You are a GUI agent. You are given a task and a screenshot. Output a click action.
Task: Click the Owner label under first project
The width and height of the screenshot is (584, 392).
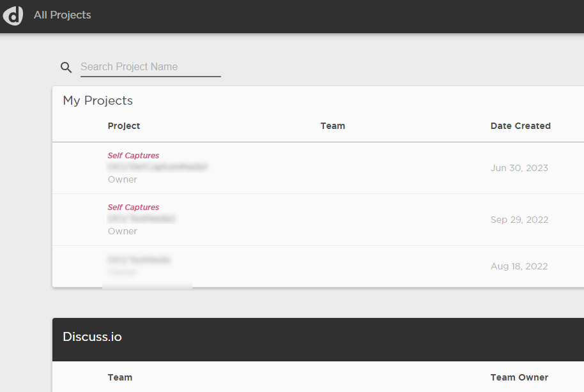(x=122, y=179)
